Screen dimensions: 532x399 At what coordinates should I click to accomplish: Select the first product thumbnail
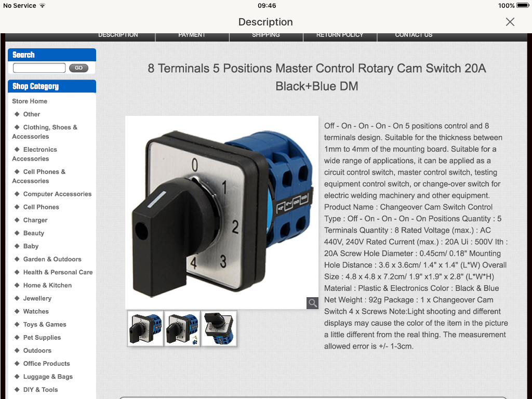[145, 328]
